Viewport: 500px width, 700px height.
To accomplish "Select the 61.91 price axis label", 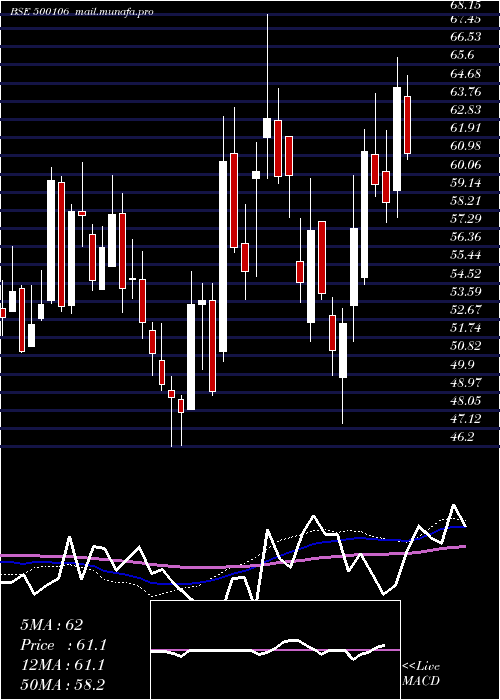I will pos(466,128).
